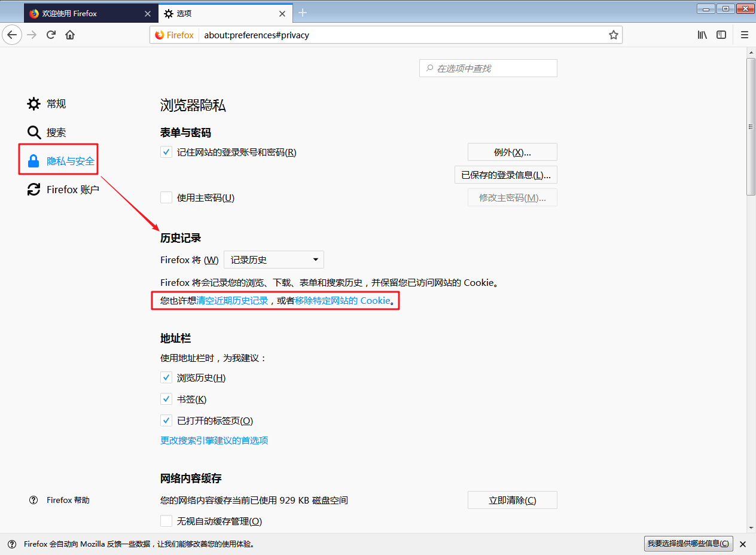Screen dimensions: 756x555
Task: Open 更改搜索引擎建议的首选项 link
Action: click(214, 440)
